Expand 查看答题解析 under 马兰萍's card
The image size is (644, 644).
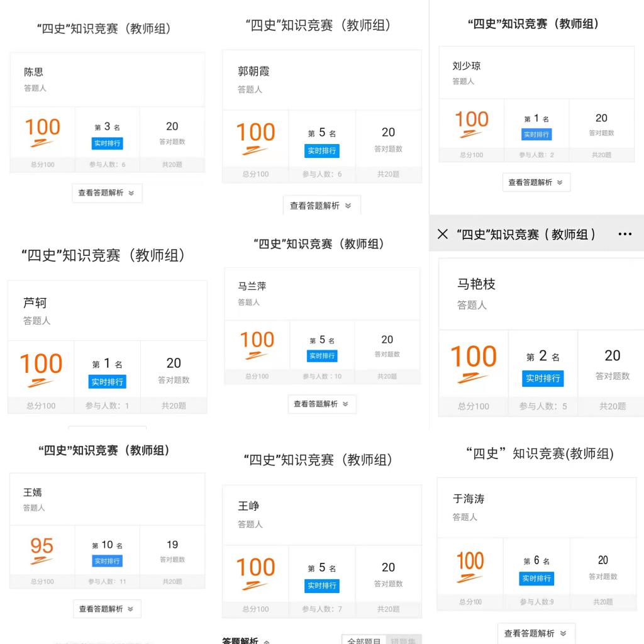tap(322, 404)
